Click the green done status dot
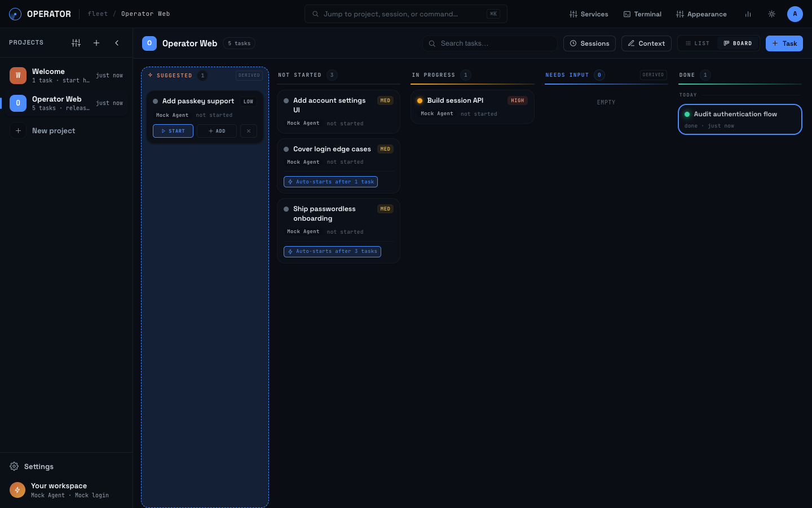The image size is (812, 508). [x=687, y=114]
